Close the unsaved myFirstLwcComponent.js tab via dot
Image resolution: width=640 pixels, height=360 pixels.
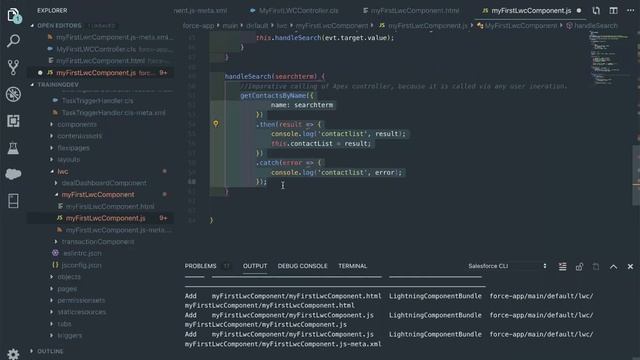tap(579, 11)
